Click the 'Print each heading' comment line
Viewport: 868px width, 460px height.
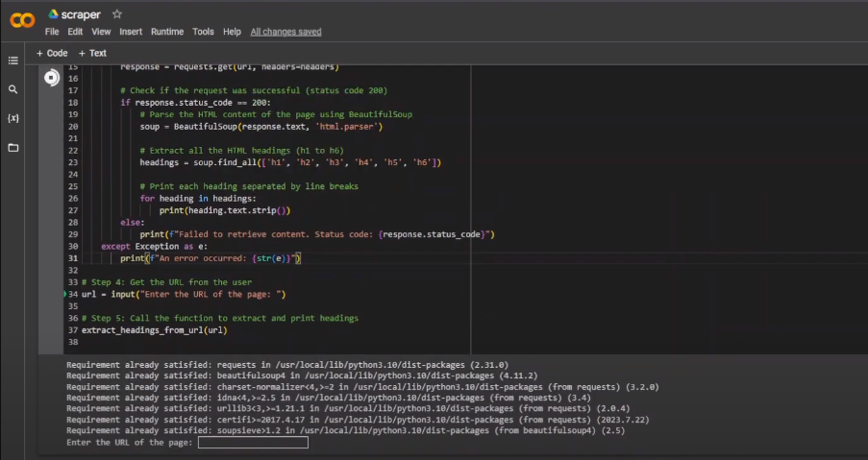click(249, 186)
